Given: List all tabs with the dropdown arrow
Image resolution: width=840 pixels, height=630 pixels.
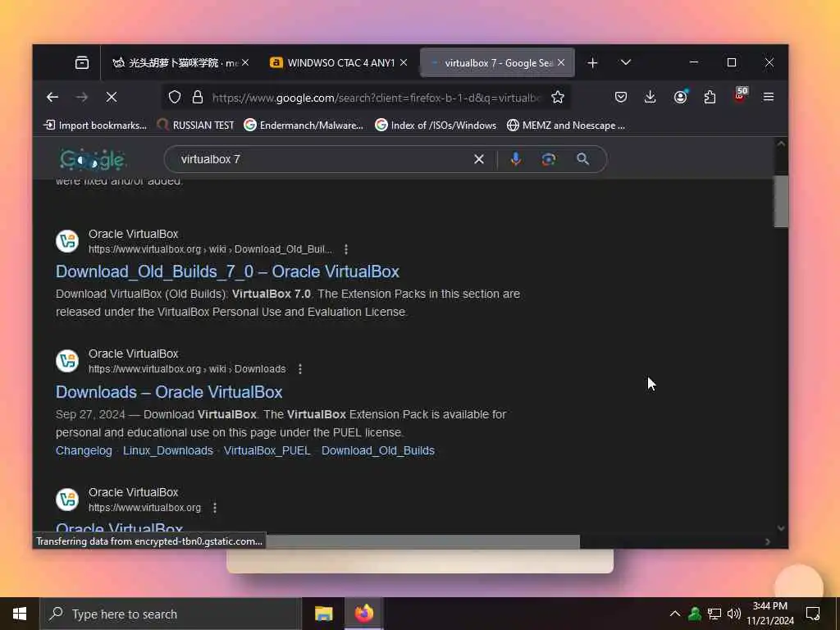Looking at the screenshot, I should point(625,62).
